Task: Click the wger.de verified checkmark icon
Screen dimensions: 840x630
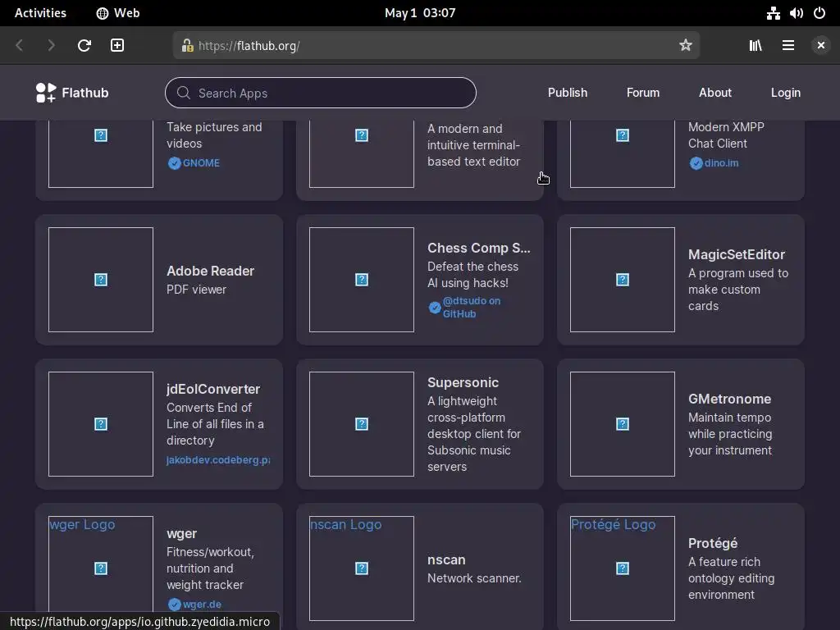Action: 174,605
